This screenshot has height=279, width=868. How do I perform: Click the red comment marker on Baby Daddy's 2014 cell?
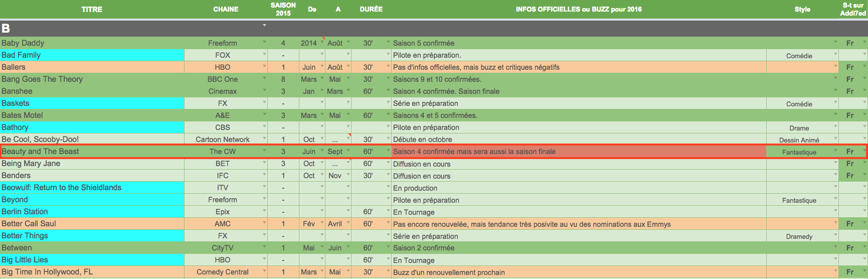[x=323, y=38]
